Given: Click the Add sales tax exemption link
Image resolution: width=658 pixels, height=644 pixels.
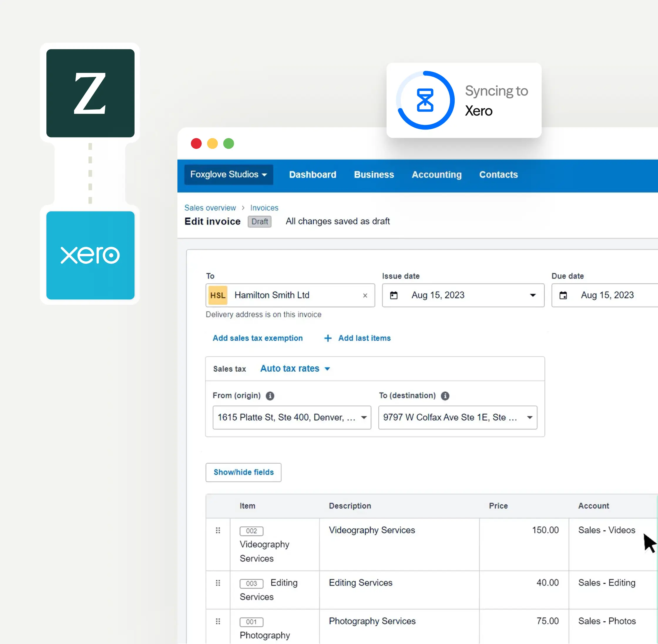Looking at the screenshot, I should tap(258, 338).
